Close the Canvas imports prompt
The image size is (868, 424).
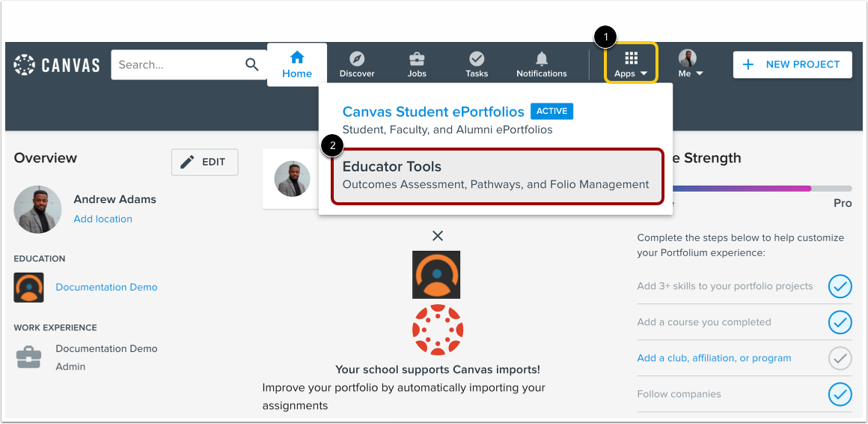[x=437, y=236]
